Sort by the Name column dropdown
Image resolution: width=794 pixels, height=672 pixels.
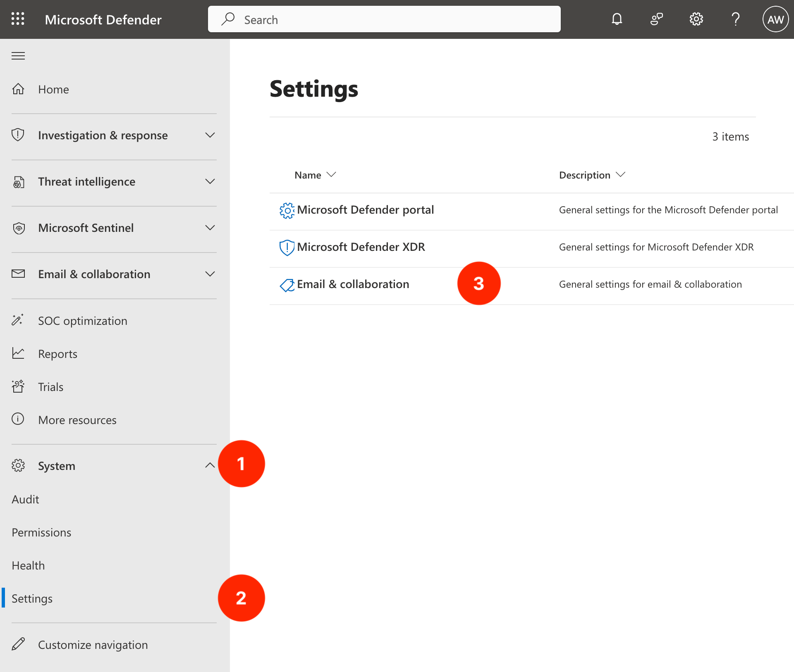point(315,175)
